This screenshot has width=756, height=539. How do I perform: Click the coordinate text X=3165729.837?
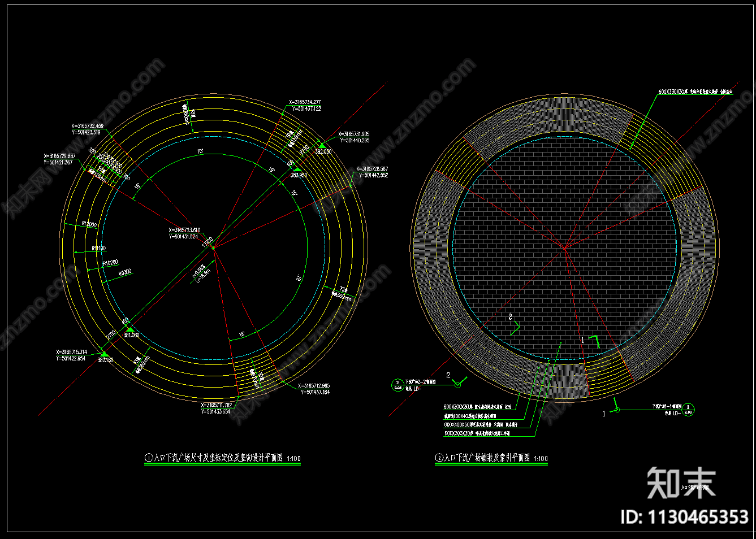coord(59,156)
